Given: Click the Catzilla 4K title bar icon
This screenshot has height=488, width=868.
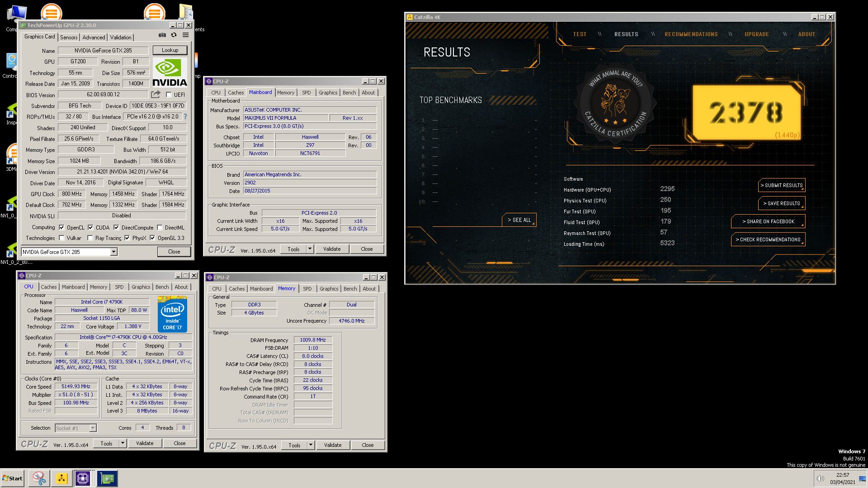Looking at the screenshot, I should click(x=410, y=17).
